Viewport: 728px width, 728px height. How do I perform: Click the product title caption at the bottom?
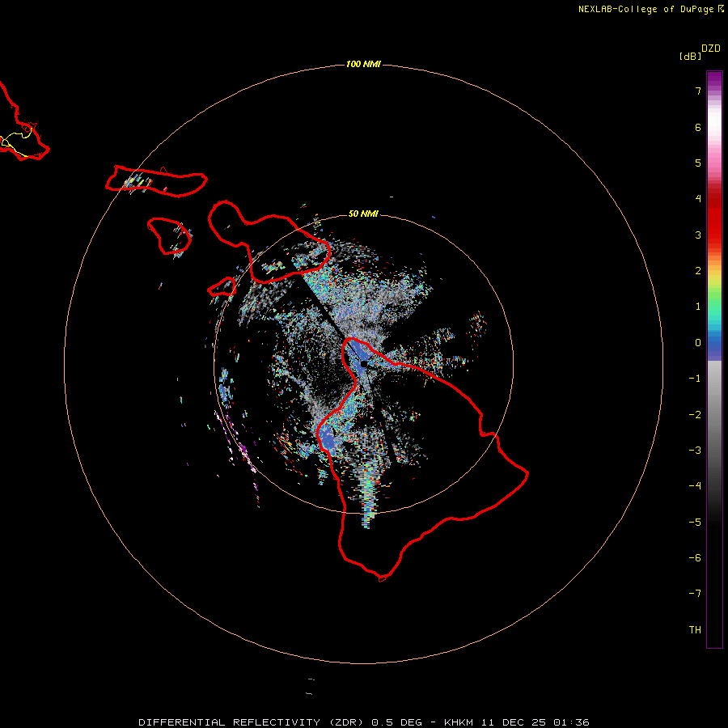[364, 722]
